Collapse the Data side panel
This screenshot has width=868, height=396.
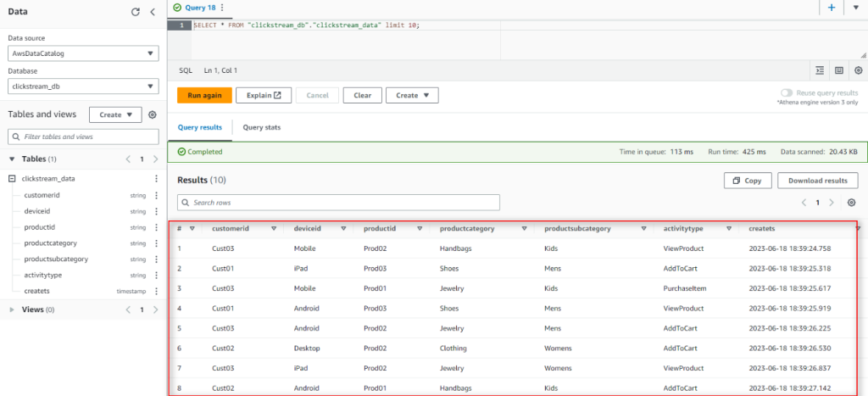click(x=152, y=12)
